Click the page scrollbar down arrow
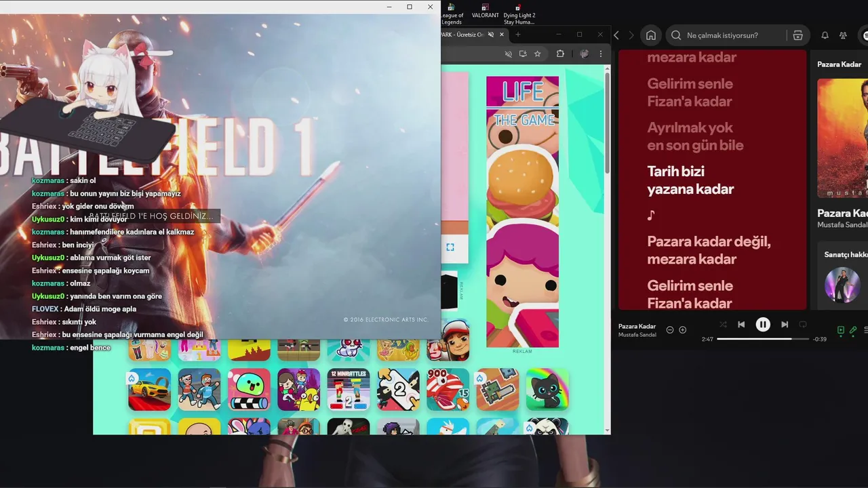Image resolution: width=868 pixels, height=488 pixels. [x=607, y=430]
